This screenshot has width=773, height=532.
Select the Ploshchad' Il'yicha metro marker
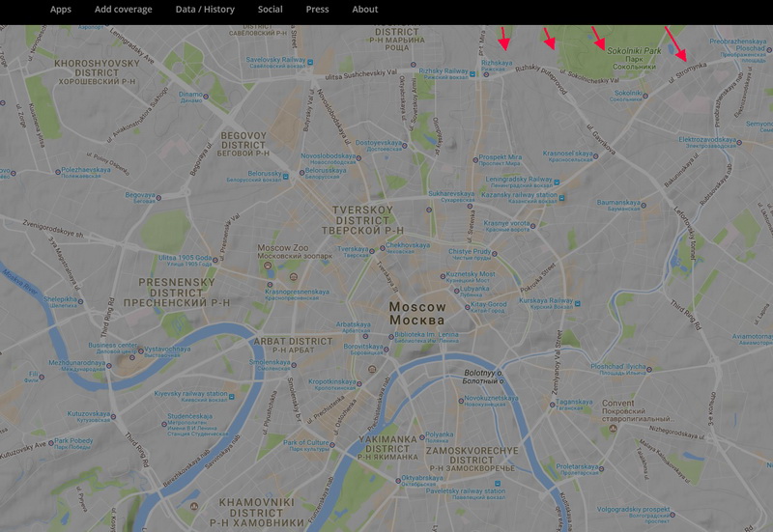coord(649,369)
